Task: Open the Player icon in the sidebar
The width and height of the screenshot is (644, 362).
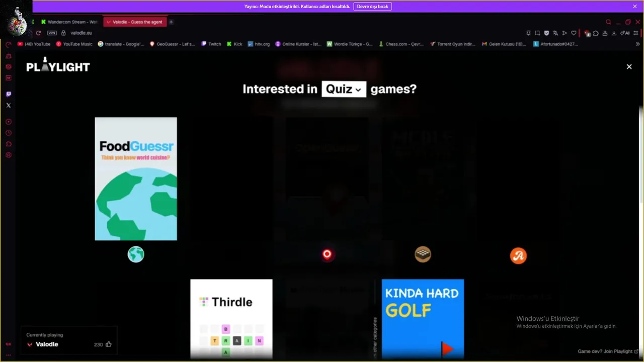Action: coord(9,122)
